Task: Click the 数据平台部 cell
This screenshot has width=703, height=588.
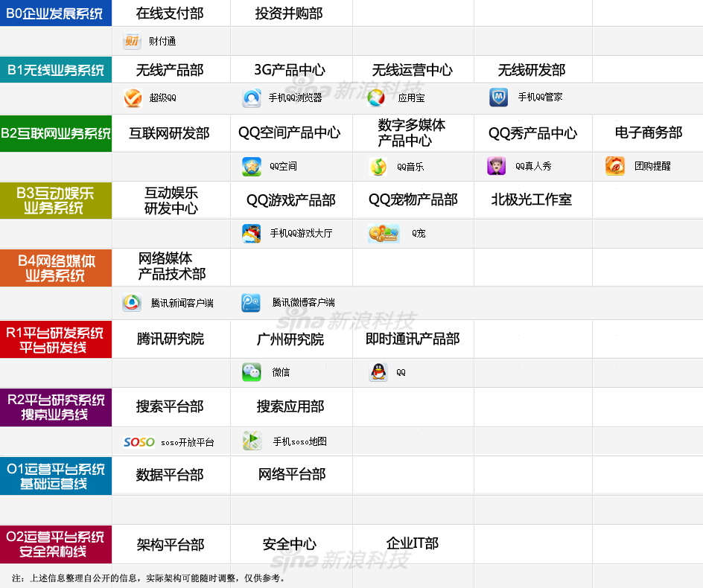Action: click(x=171, y=476)
